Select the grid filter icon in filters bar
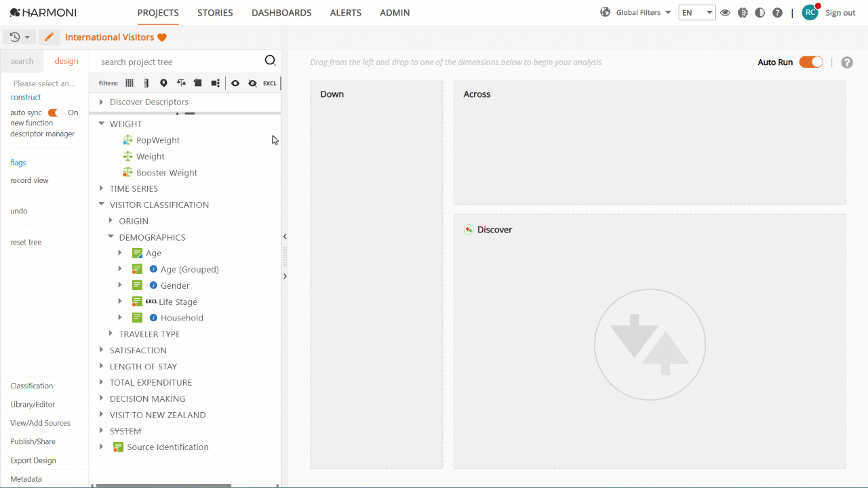This screenshot has height=488, width=868. tap(130, 83)
